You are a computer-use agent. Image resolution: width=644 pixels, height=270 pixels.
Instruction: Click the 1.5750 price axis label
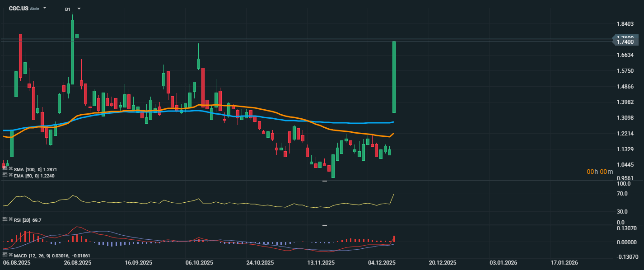click(625, 71)
